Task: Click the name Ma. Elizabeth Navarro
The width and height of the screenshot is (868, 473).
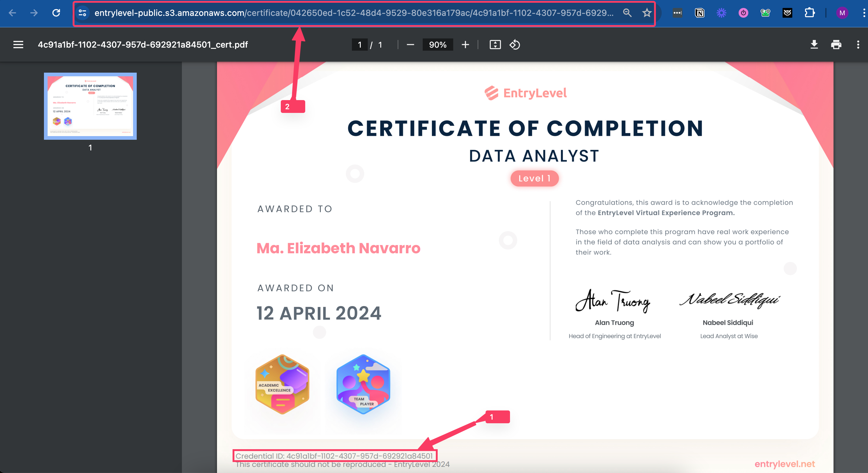Action: click(338, 248)
